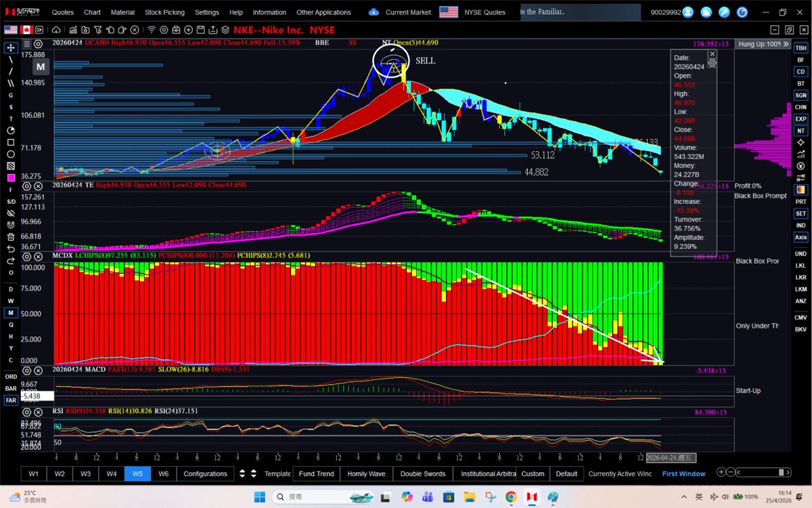Select the circle drawing tool
Screen dimensions: 812x508
coord(11,154)
